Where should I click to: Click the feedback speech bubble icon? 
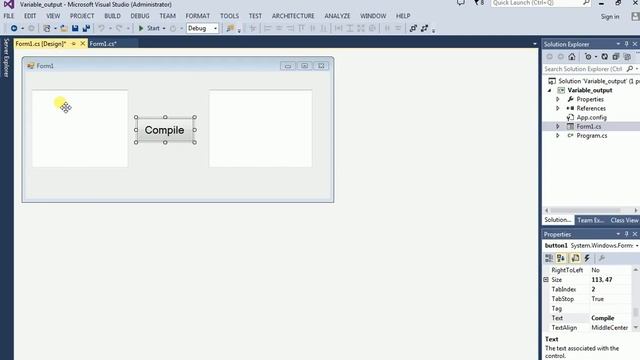pyautogui.click(x=460, y=3)
